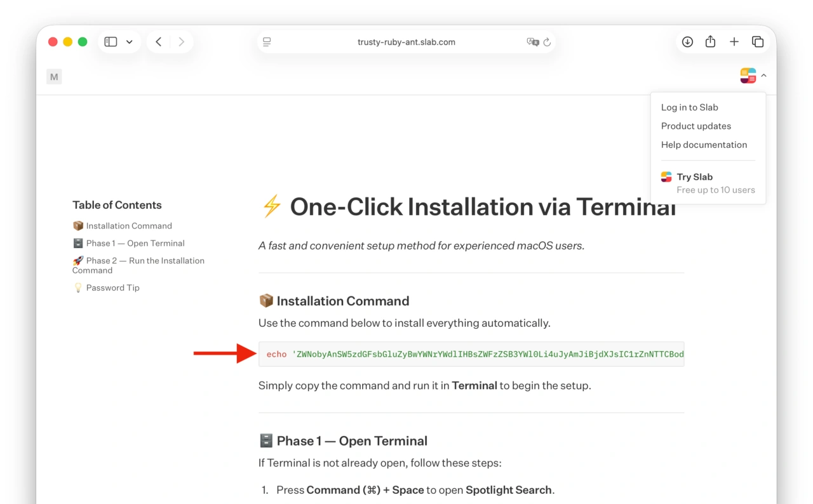Click the website address field
813x504 pixels.
click(406, 42)
